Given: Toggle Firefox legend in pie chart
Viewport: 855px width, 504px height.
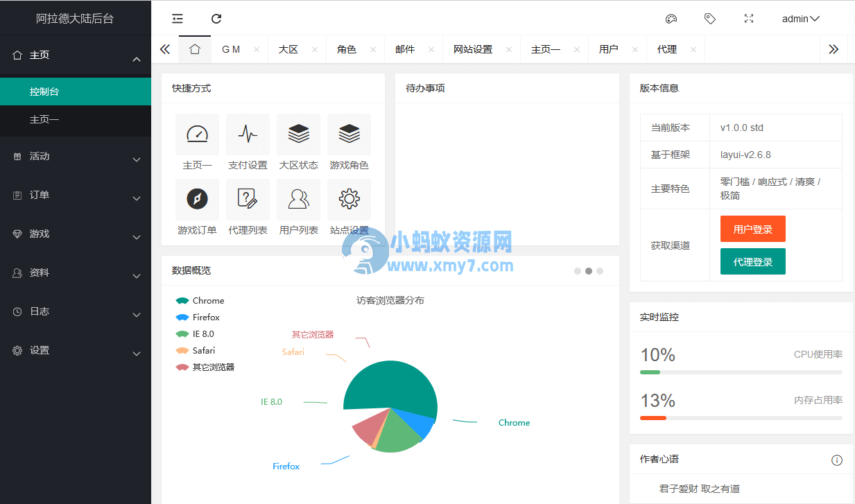Looking at the screenshot, I should [198, 318].
